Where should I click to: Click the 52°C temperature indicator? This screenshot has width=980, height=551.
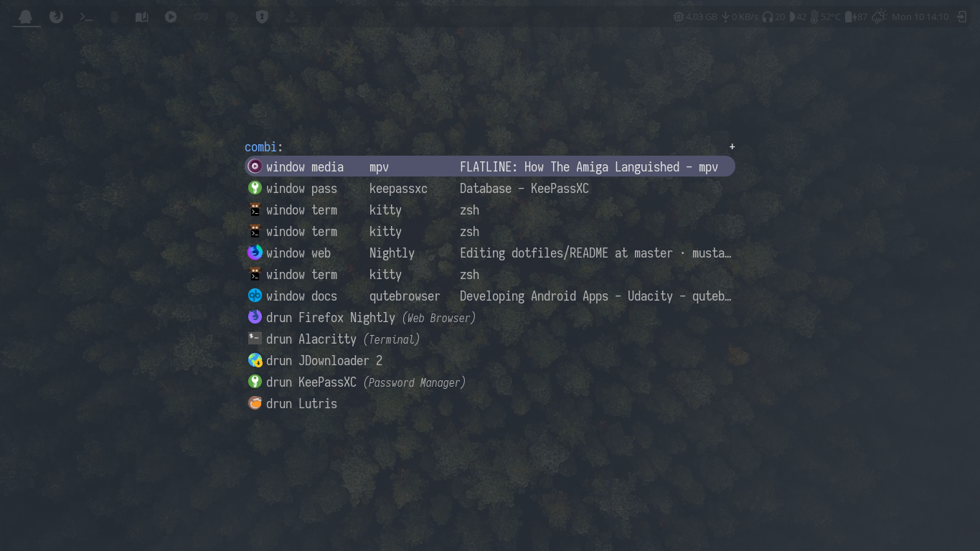[826, 17]
